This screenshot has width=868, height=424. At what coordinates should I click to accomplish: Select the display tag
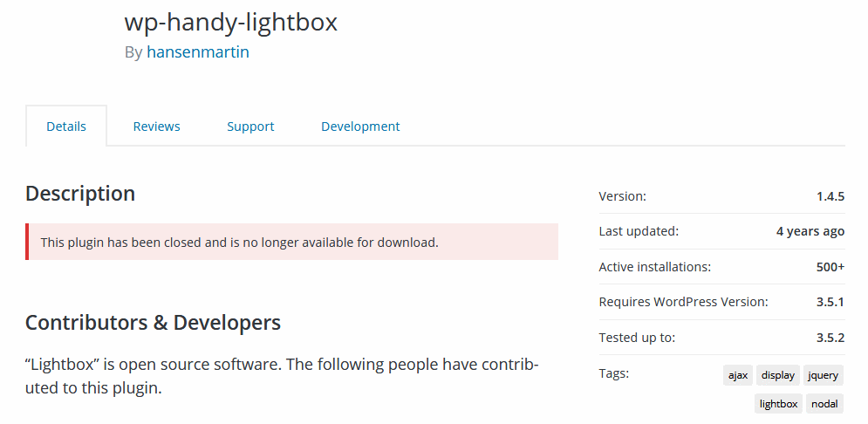pos(778,375)
